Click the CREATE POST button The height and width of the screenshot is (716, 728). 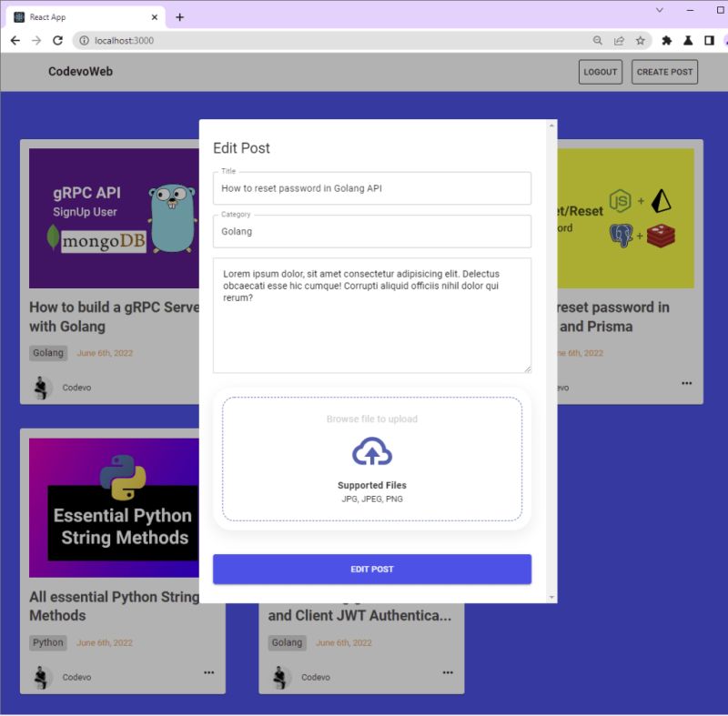pyautogui.click(x=664, y=71)
